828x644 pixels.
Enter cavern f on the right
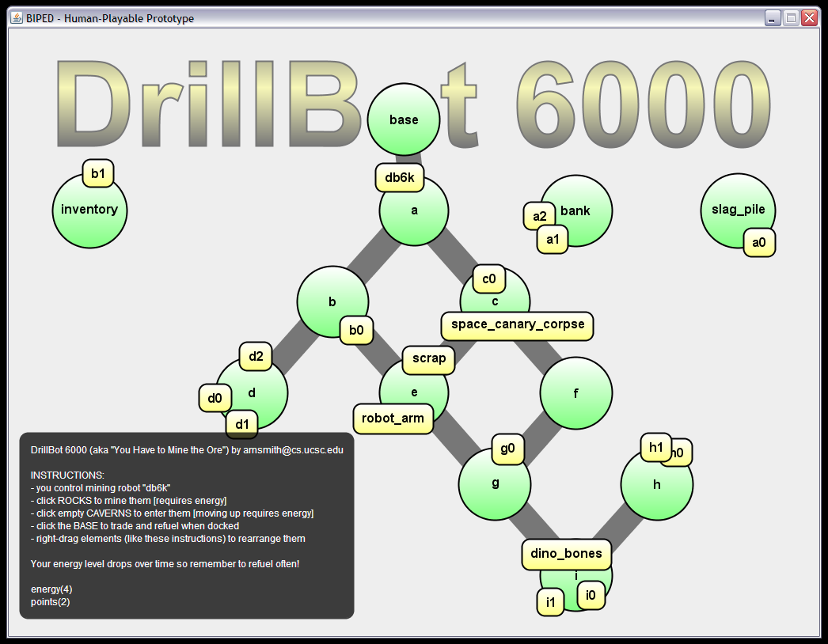pyautogui.click(x=575, y=392)
